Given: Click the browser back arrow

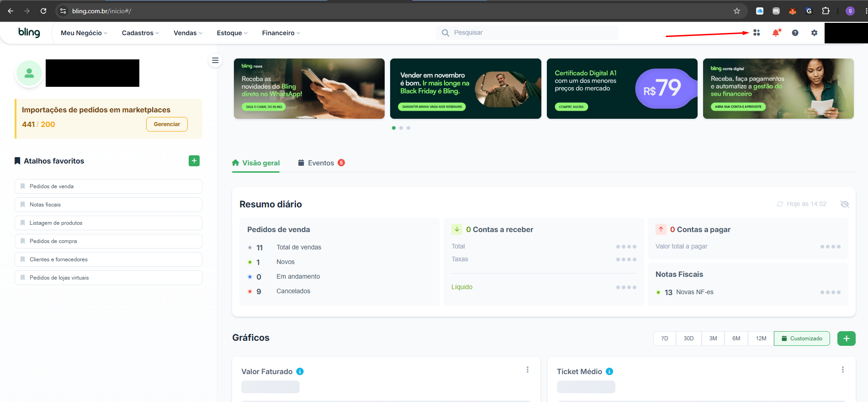Looking at the screenshot, I should [11, 11].
